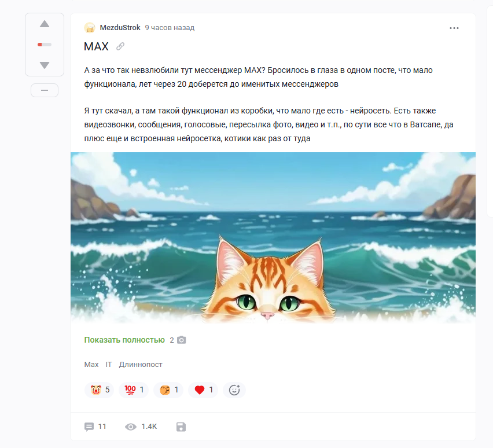The height and width of the screenshot is (448, 493).
Task: Toggle the 100 points reaction
Action: coord(134,390)
